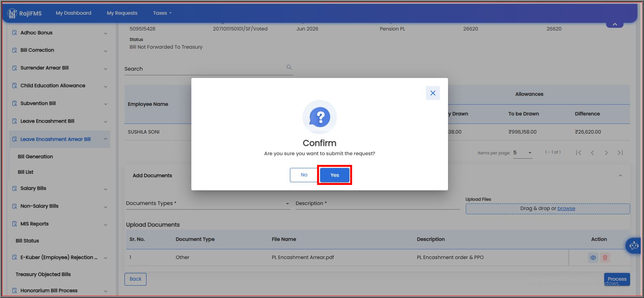Go to last page of table

click(620, 153)
